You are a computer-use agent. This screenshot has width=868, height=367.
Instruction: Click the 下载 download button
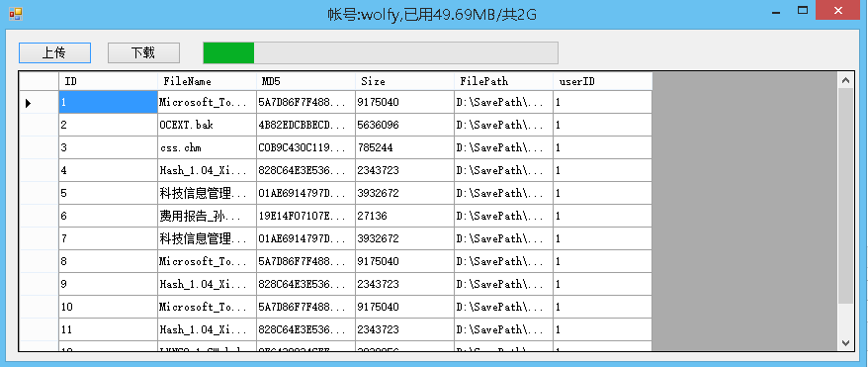click(x=143, y=52)
